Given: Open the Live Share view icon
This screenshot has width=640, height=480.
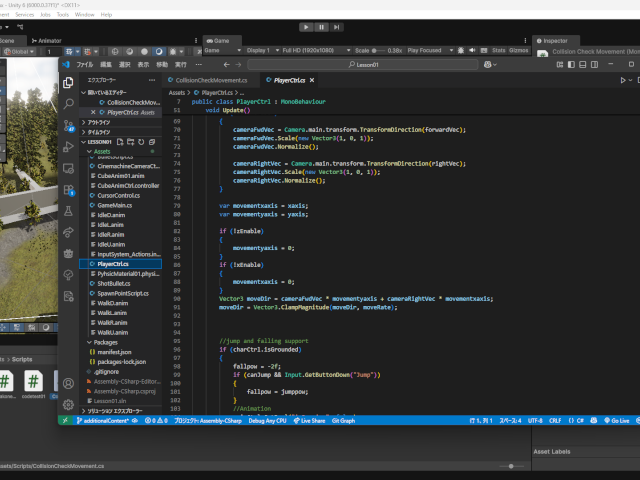Looking at the screenshot, I should (x=68, y=232).
